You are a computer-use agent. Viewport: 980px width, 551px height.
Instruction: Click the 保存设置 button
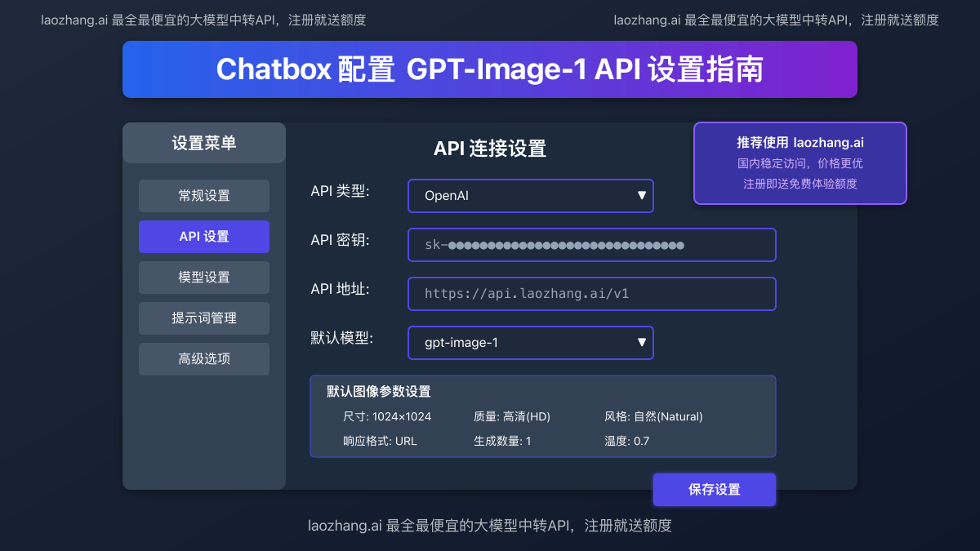click(715, 490)
